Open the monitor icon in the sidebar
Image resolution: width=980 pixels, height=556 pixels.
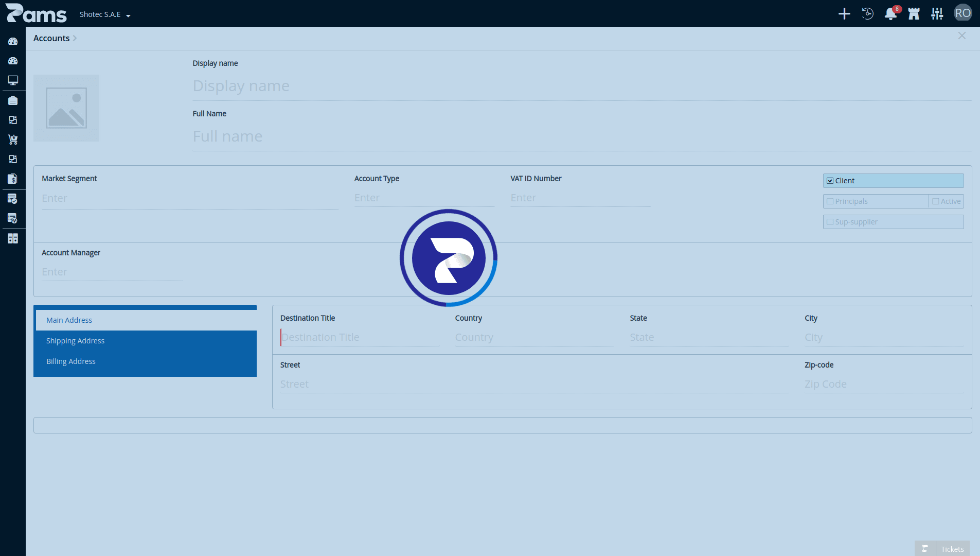(13, 80)
